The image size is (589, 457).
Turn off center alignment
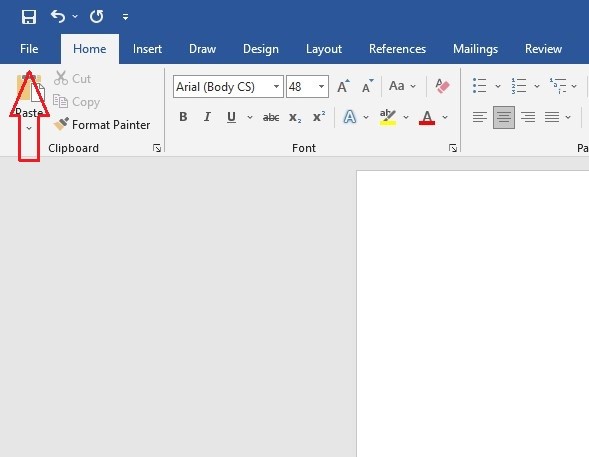(504, 117)
